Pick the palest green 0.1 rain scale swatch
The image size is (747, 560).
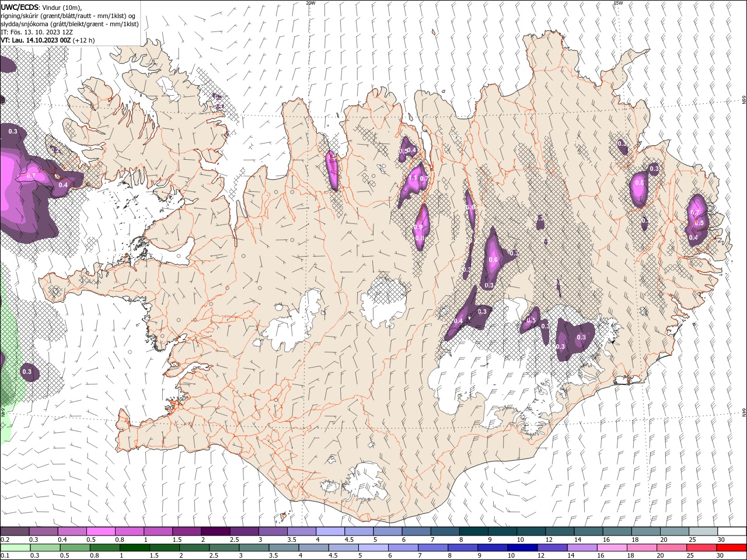[x=15, y=548]
